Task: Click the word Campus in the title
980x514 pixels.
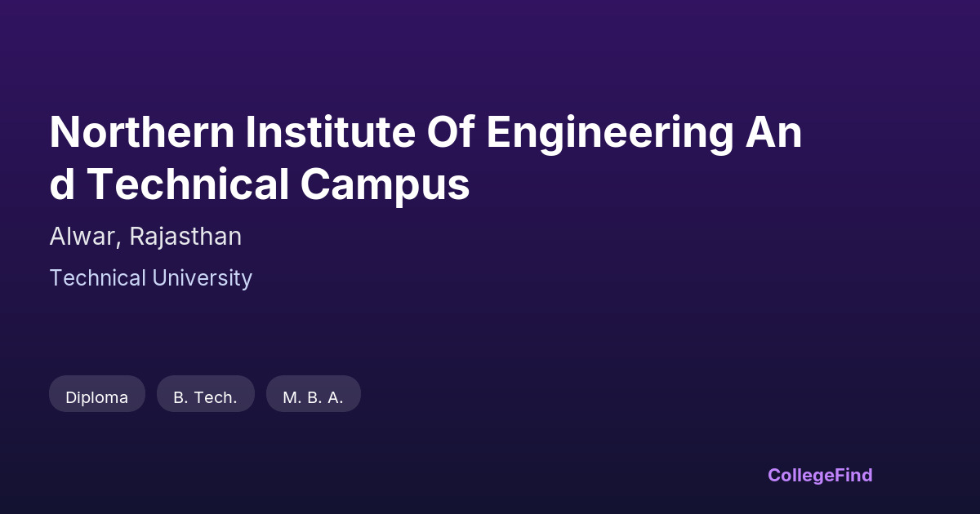Action: 385,184
